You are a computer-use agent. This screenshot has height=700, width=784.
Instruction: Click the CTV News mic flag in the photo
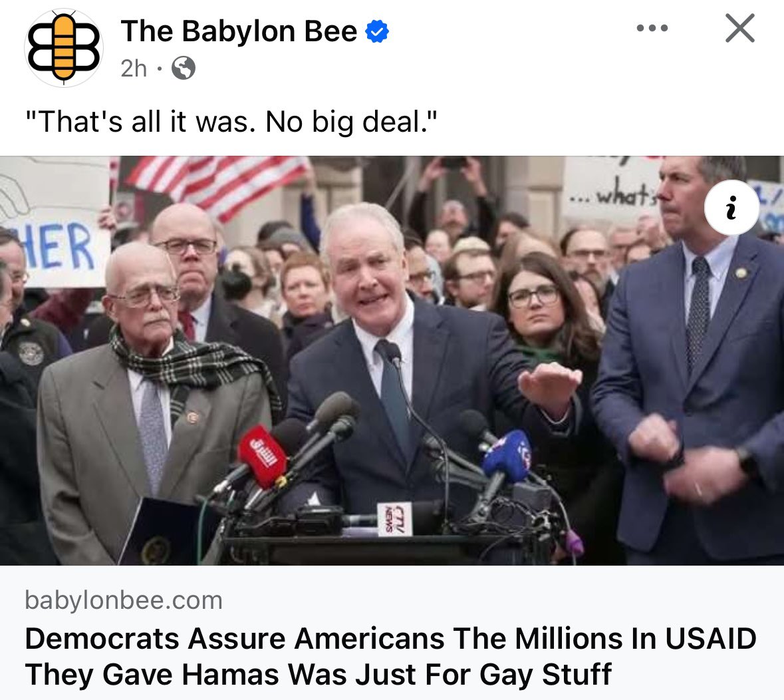(x=394, y=518)
